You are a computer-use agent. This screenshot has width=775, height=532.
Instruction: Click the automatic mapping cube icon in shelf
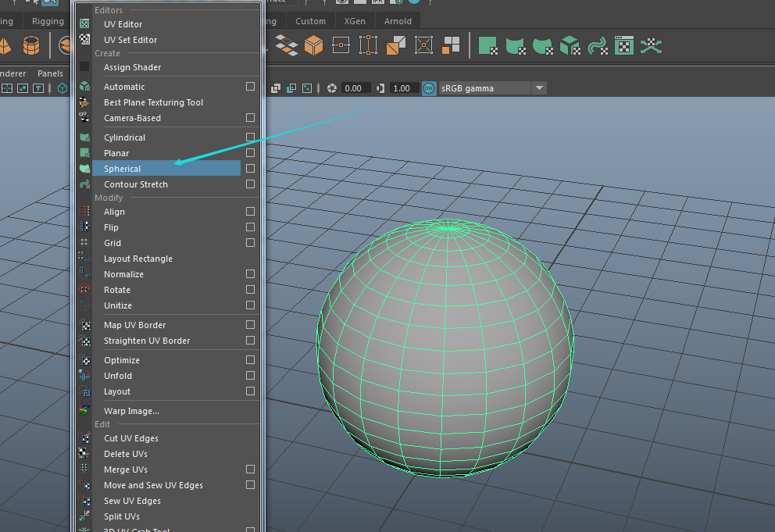(570, 46)
